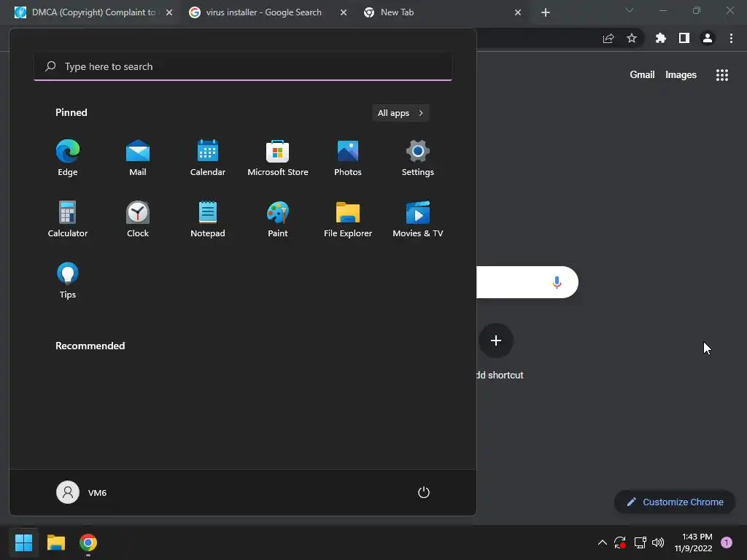The height and width of the screenshot is (560, 747).
Task: Open the Clock app
Action: click(x=138, y=219)
